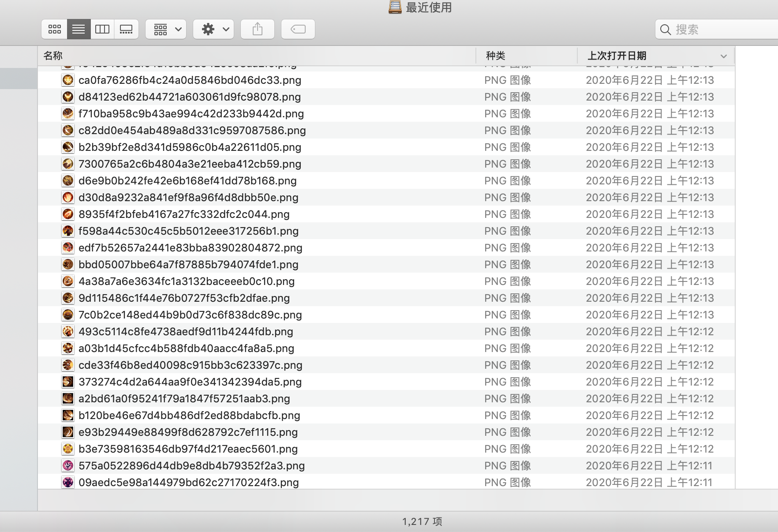Click the edit tags button
Image resolution: width=778 pixels, height=532 pixels.
[x=298, y=29]
